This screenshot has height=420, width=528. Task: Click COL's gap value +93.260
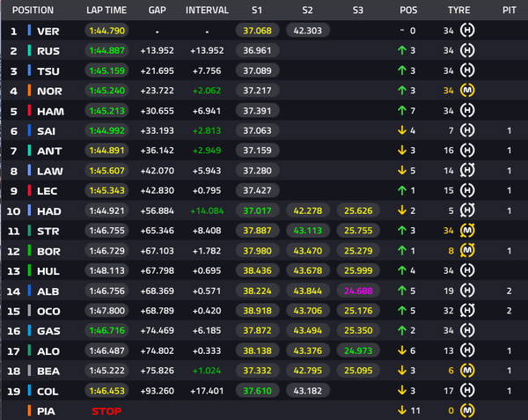point(158,391)
